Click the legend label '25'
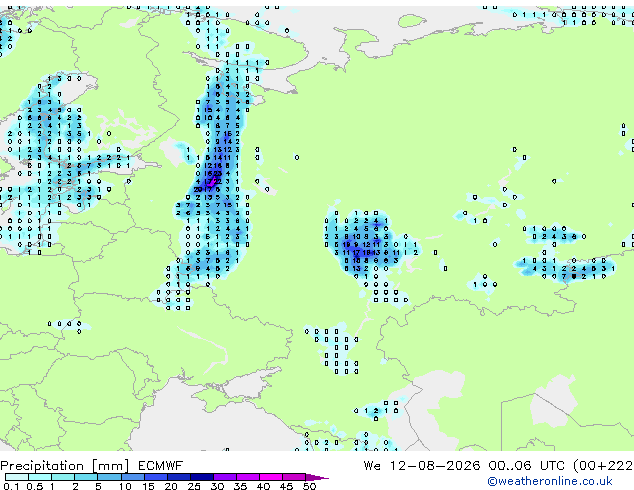 click(194, 486)
